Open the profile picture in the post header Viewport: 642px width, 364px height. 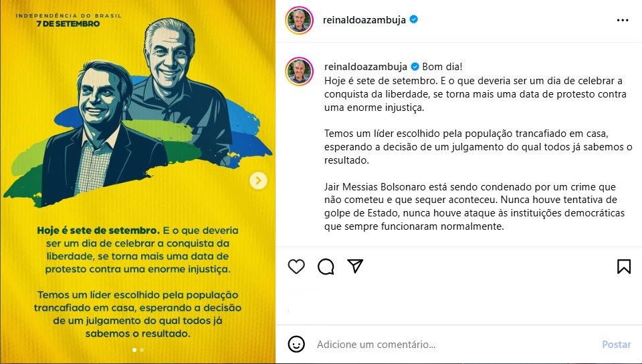tap(300, 20)
